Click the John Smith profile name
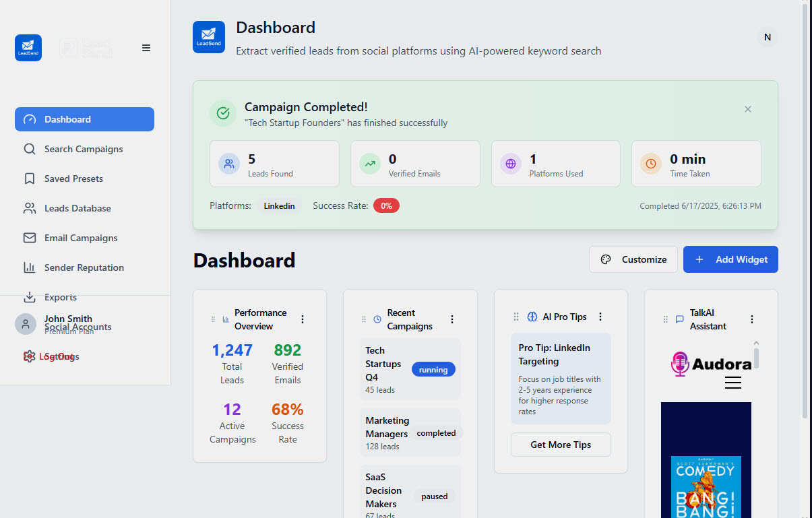This screenshot has height=518, width=812. (x=68, y=319)
